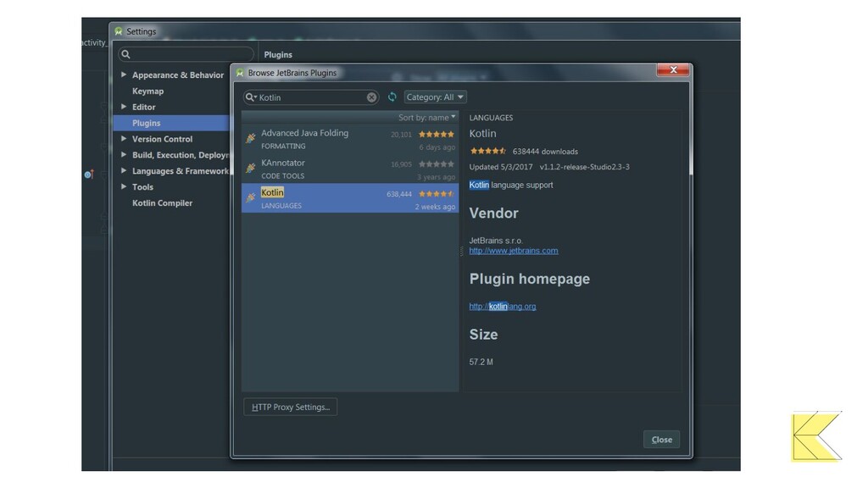Select Advanced Java Folding plugin row
Image resolution: width=868 pixels, height=488 pixels.
(350, 139)
